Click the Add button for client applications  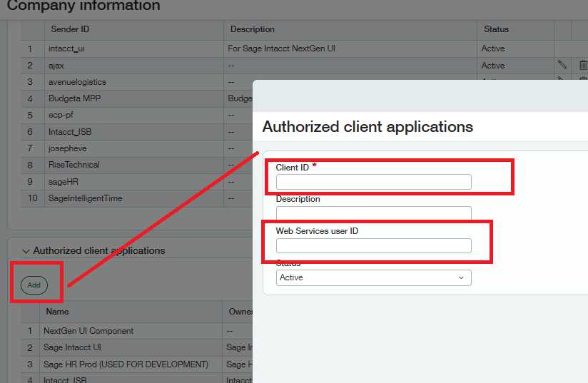coord(34,285)
